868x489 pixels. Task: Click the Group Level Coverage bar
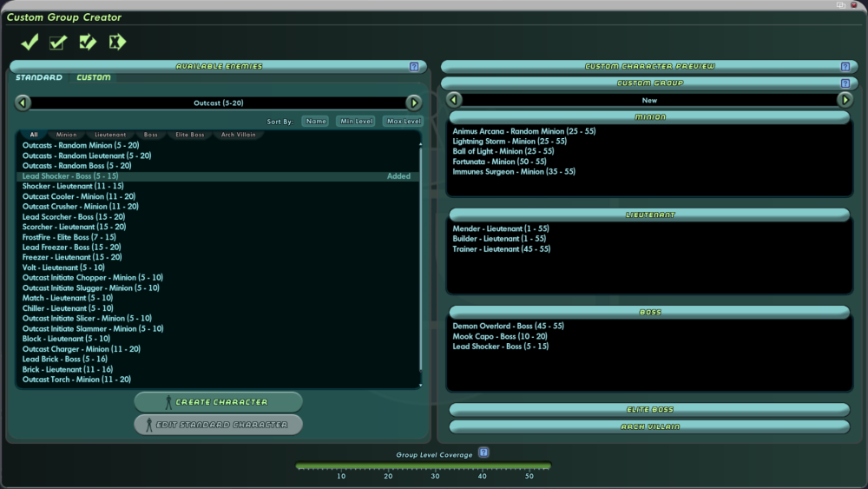click(424, 466)
